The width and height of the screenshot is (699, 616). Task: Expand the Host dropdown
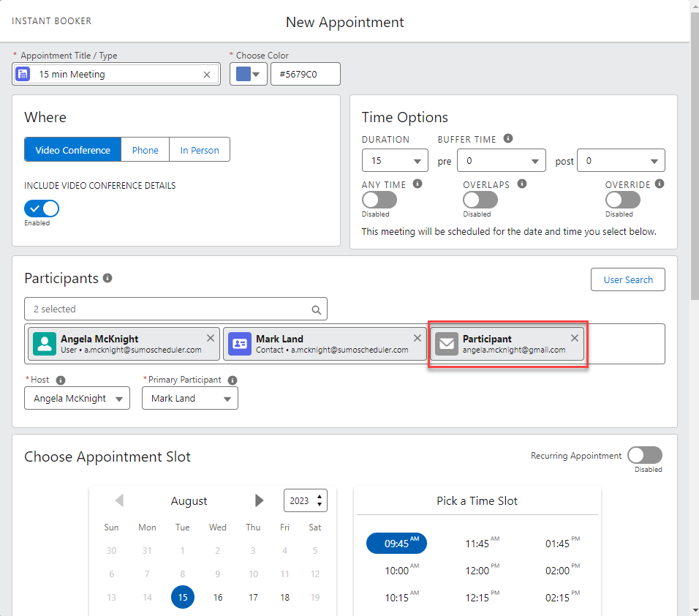(77, 399)
